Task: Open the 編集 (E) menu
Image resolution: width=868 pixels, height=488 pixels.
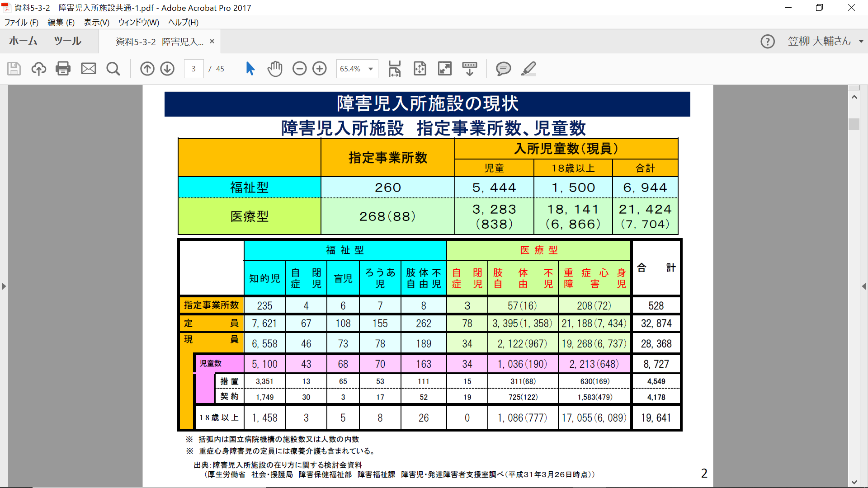Action: coord(61,22)
